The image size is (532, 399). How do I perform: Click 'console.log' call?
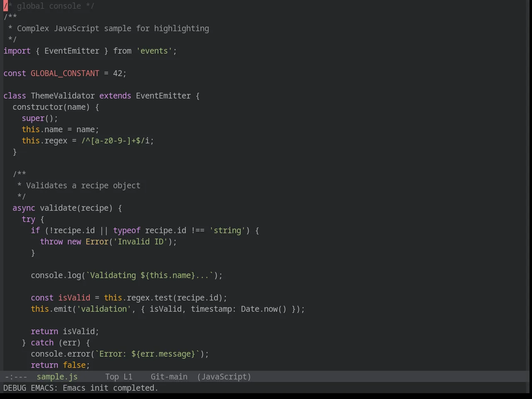tap(56, 275)
